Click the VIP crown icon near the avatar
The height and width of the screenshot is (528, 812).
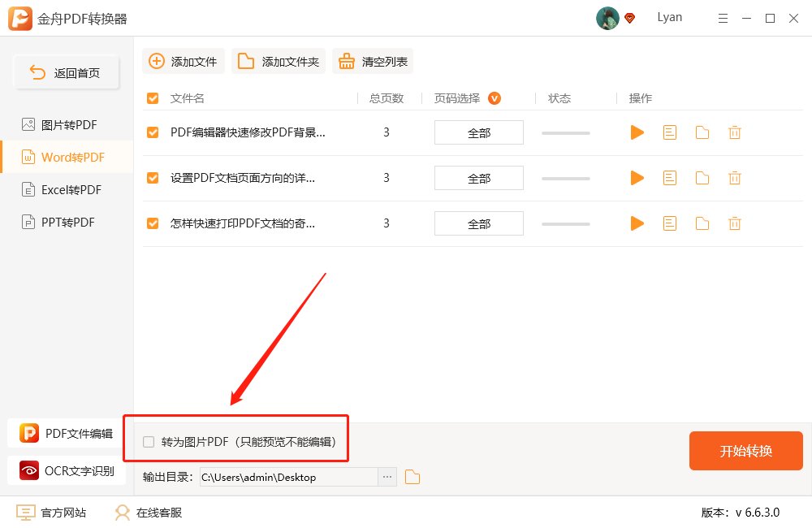tap(628, 18)
